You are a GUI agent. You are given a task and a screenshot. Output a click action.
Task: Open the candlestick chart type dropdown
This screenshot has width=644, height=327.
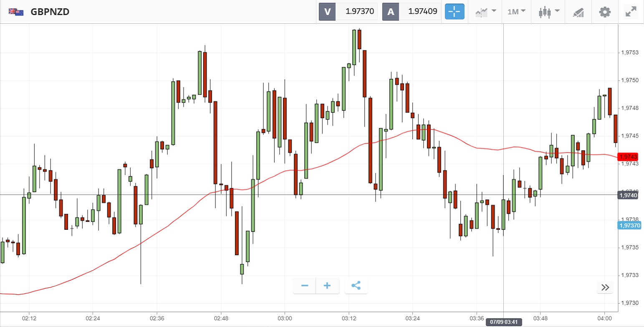tap(548, 12)
